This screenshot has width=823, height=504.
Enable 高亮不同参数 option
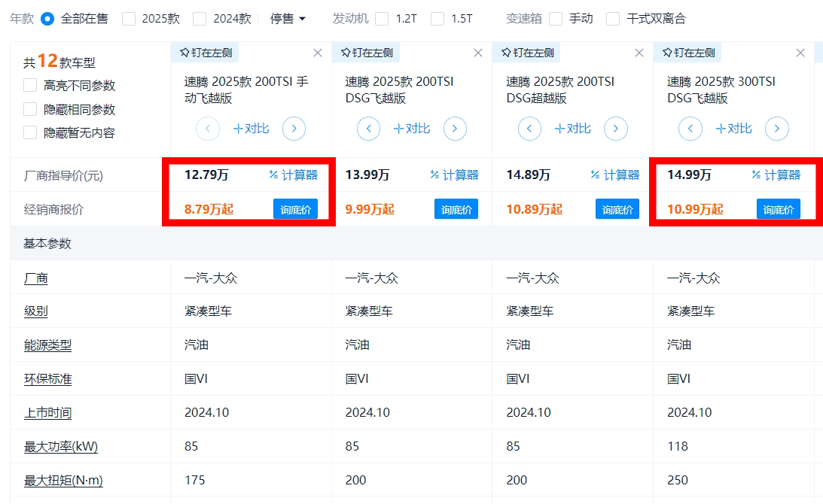(x=30, y=86)
